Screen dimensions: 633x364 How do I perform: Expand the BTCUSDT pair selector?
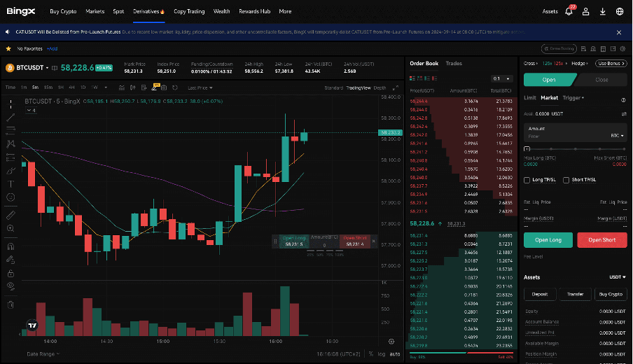(x=47, y=68)
